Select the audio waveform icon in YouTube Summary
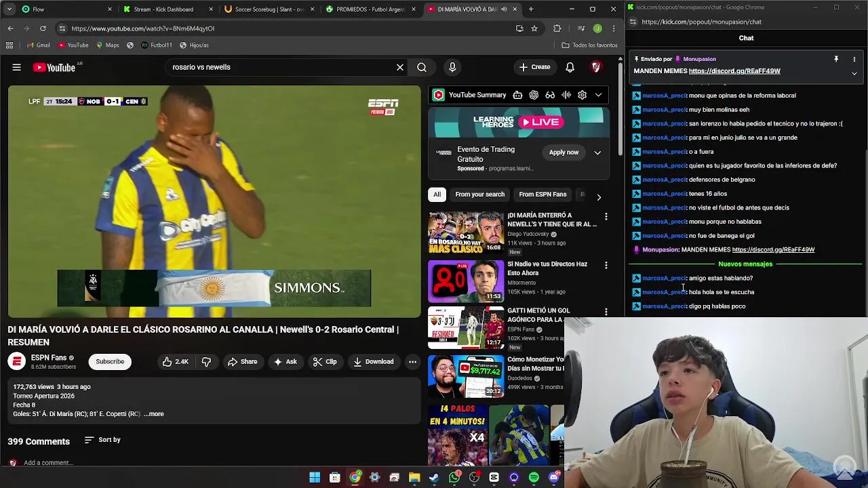 (566, 95)
